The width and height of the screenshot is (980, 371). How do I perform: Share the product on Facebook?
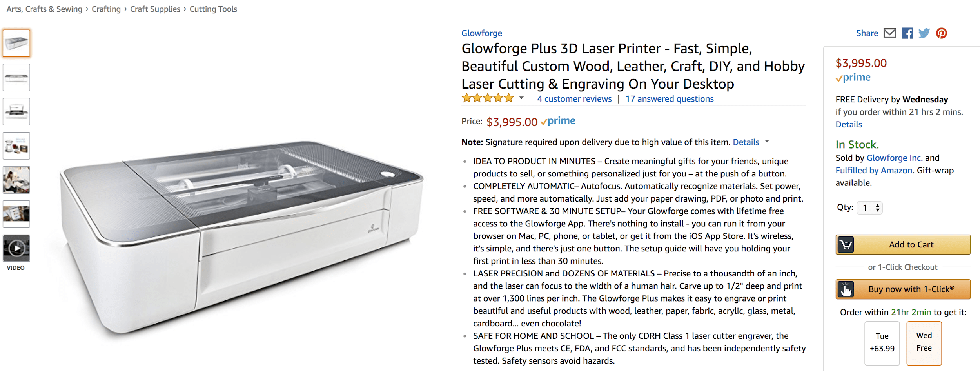(907, 33)
